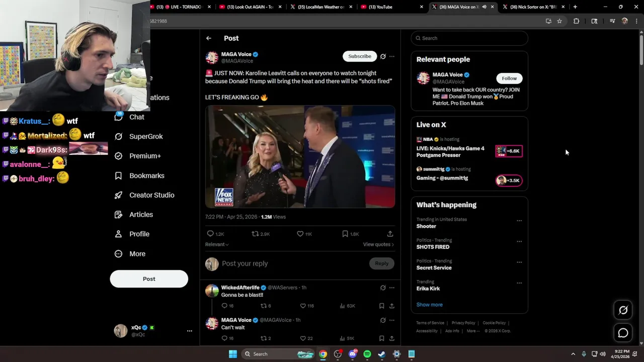This screenshot has width=644, height=362.
Task: Open the More menu in the sidebar
Action: pyautogui.click(x=130, y=254)
